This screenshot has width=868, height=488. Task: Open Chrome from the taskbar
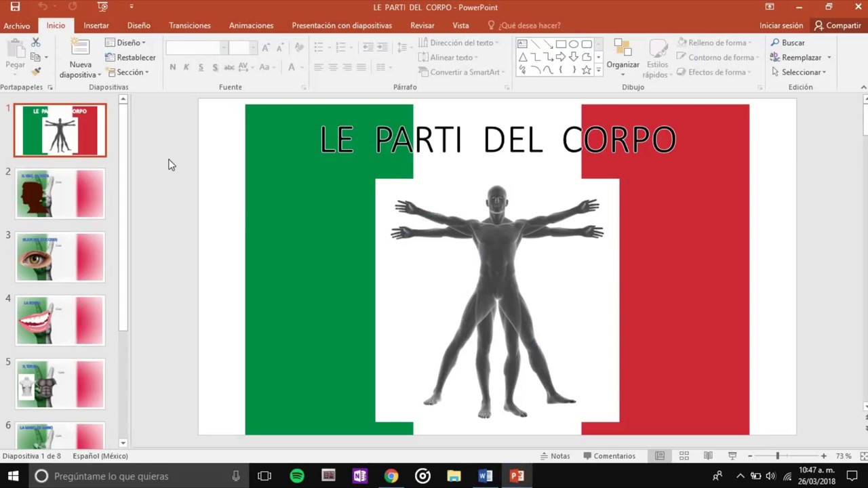[x=391, y=476]
